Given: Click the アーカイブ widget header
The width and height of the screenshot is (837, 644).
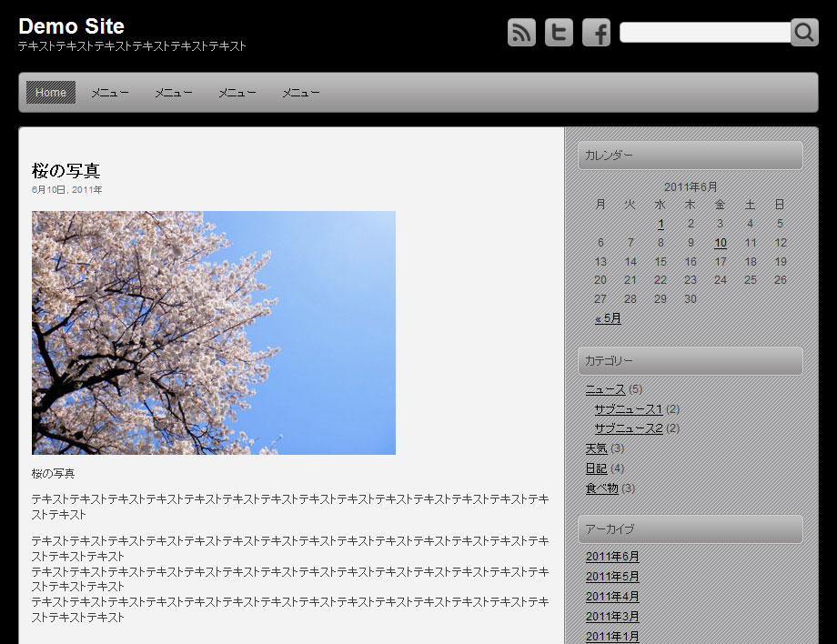Looking at the screenshot, I should [x=691, y=529].
